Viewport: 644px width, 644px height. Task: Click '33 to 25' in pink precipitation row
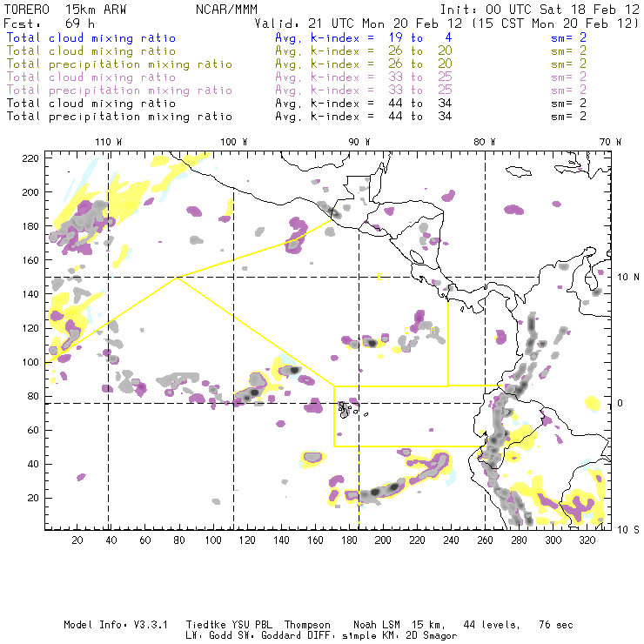(420, 90)
